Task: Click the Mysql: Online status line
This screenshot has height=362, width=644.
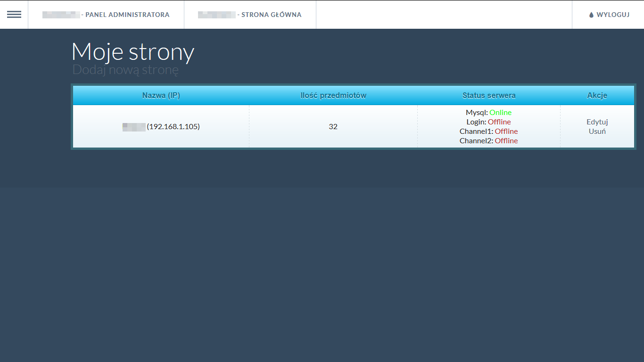Action: [x=489, y=112]
